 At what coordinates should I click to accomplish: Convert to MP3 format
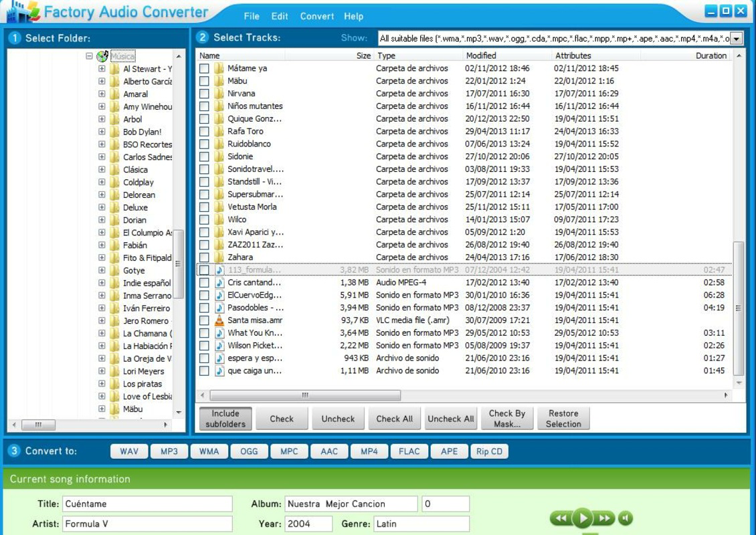(x=169, y=451)
